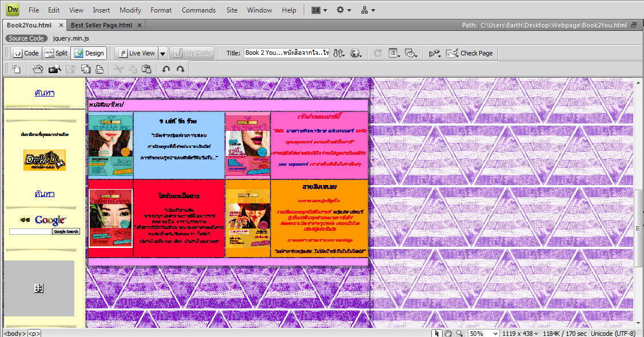Screen dimensions: 644x337
Task: Open Preview in Browser globe icon
Action: (x=356, y=53)
